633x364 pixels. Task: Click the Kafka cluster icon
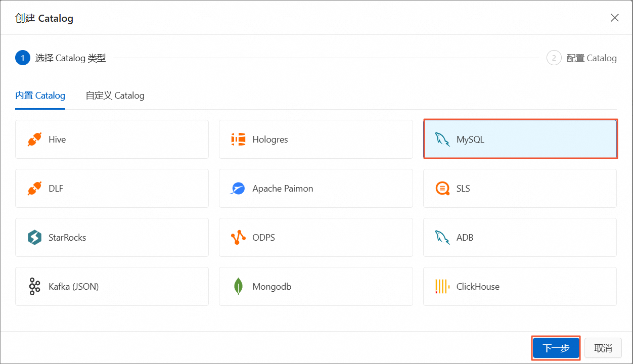pos(34,287)
